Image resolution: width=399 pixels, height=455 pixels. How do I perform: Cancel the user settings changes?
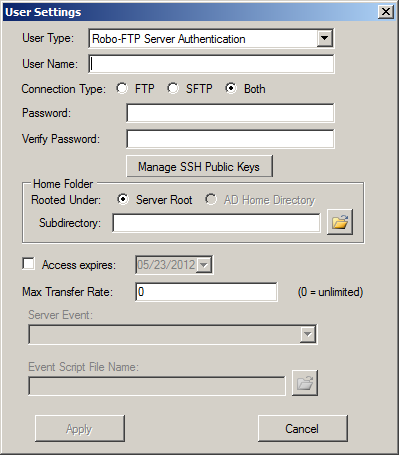pyautogui.click(x=303, y=429)
